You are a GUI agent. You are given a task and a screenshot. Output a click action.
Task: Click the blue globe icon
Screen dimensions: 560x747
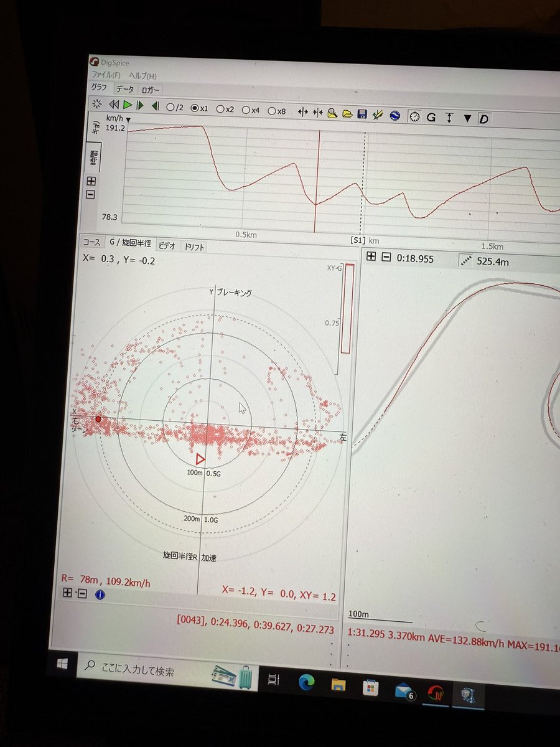click(x=394, y=116)
